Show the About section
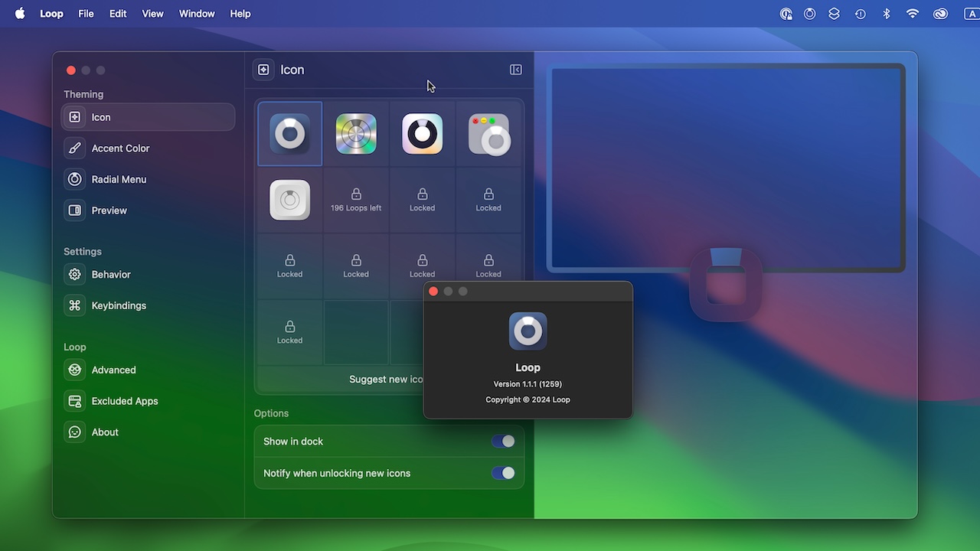The width and height of the screenshot is (980, 551). (148, 432)
